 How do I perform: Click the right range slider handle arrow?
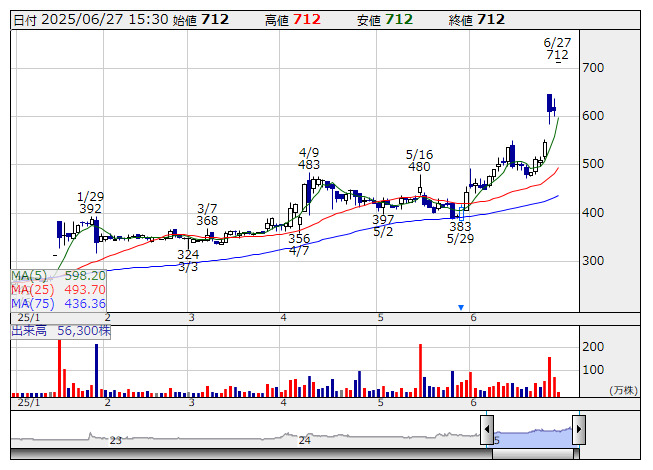click(x=578, y=429)
